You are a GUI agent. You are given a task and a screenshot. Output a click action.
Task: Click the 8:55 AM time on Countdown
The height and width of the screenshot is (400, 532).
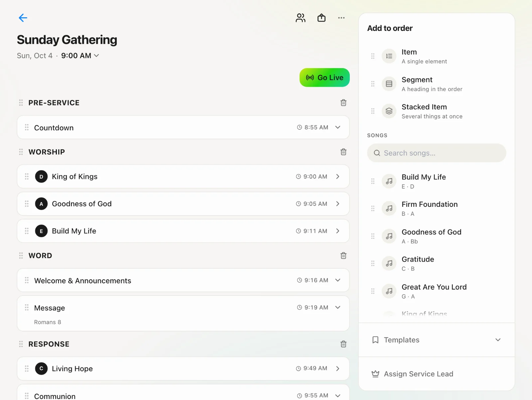[x=313, y=127]
